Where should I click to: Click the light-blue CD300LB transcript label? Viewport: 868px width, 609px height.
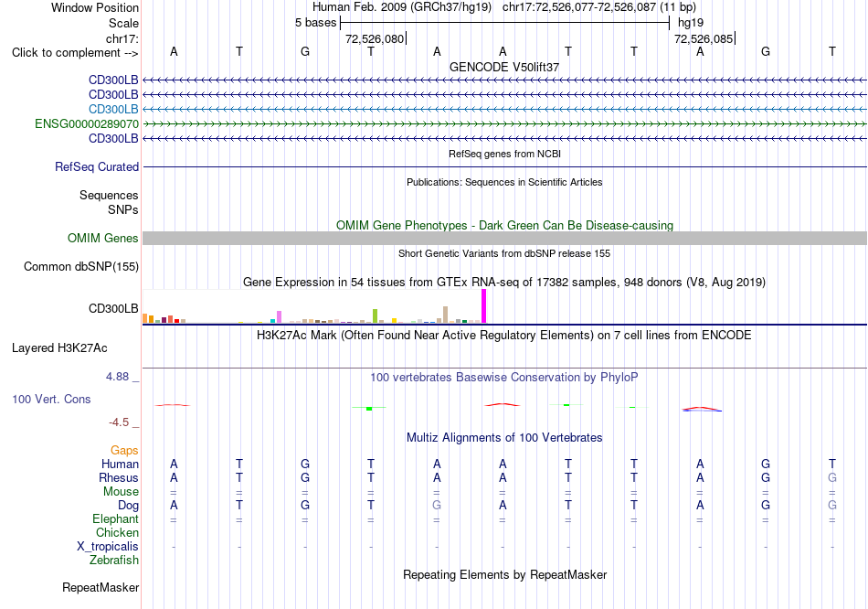click(x=113, y=109)
